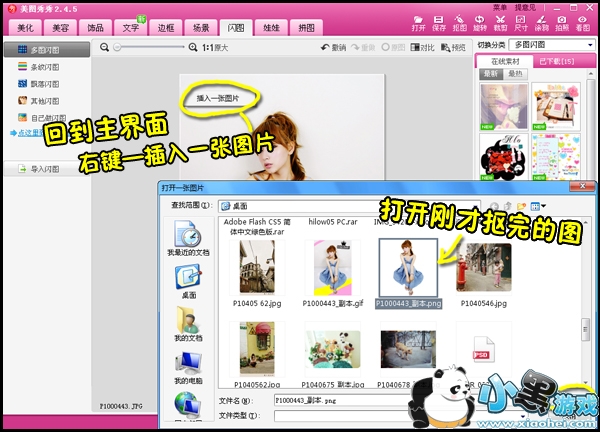
Task: Open 我最近的文档 in dialog sidebar
Action: (187, 239)
